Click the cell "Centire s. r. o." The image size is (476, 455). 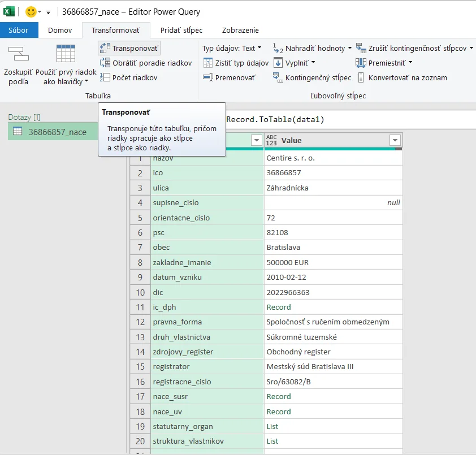point(334,158)
